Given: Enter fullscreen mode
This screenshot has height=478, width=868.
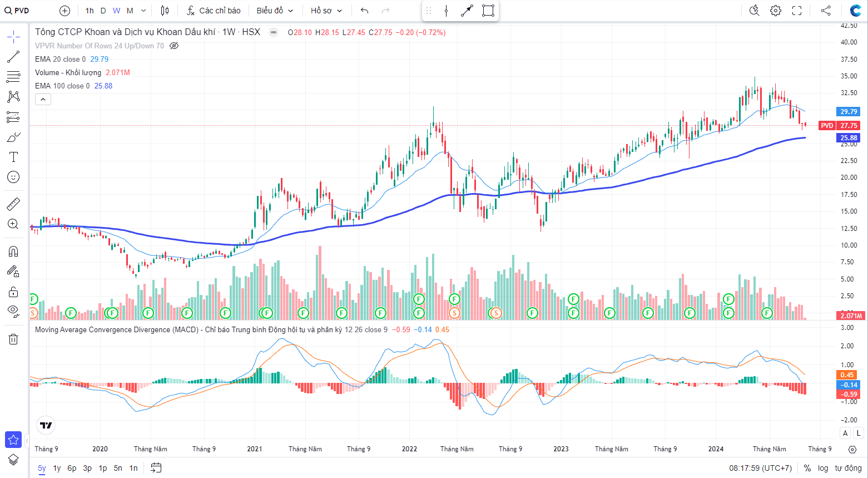Looking at the screenshot, I should tap(797, 11).
